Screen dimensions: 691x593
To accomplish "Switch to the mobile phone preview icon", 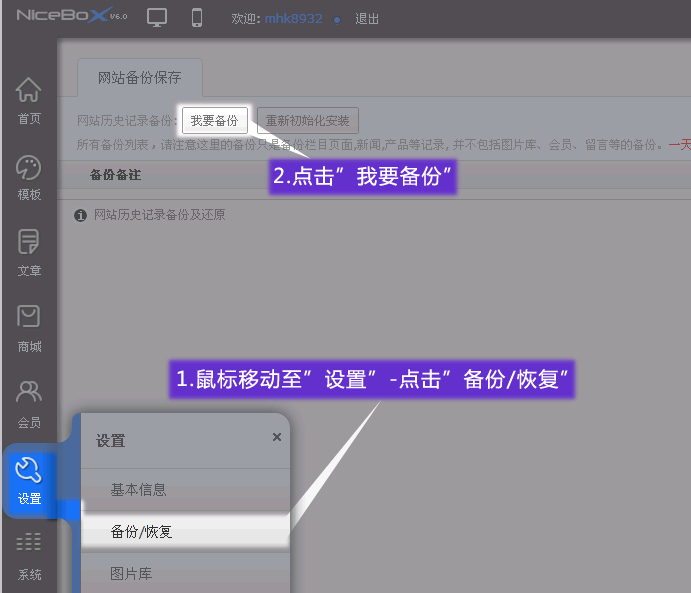I will click(197, 18).
